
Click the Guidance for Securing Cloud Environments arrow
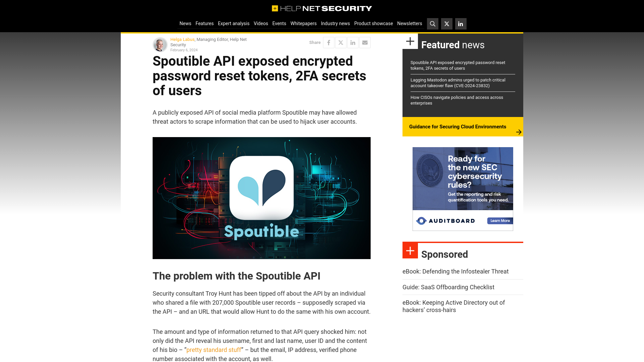point(519,132)
